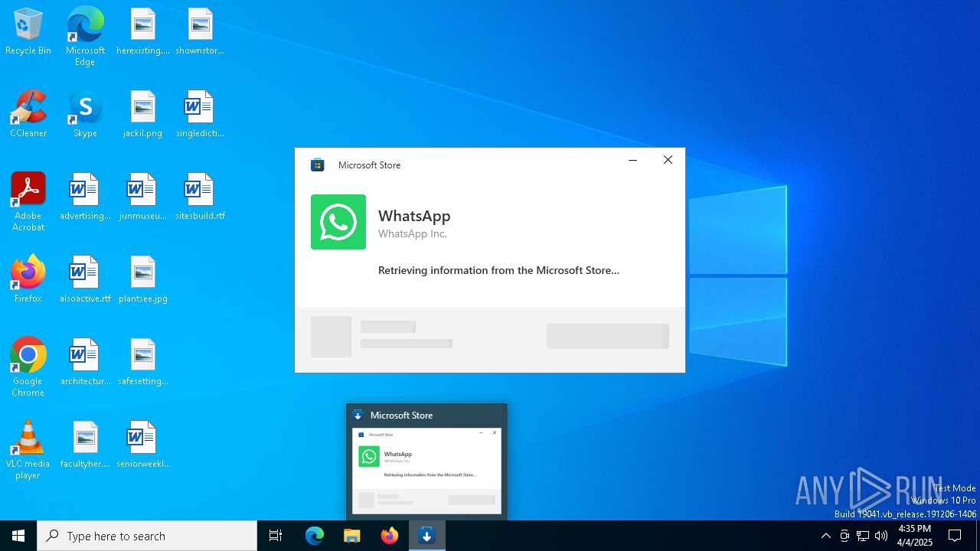Select the advertising Word document on desktop

point(85,197)
